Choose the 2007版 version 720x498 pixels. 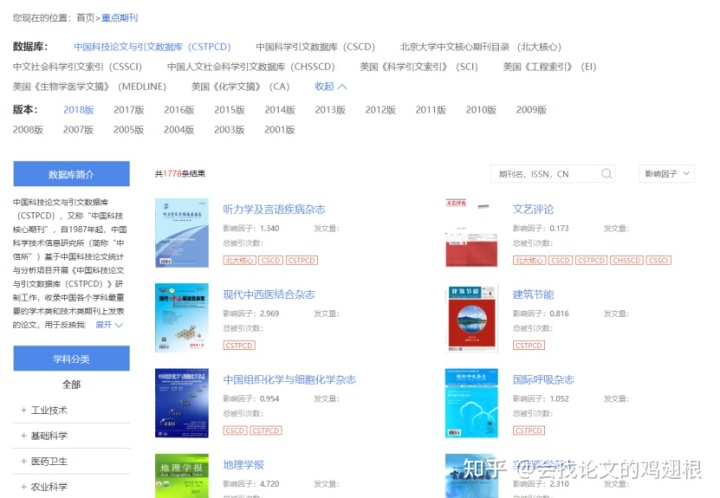pos(79,129)
